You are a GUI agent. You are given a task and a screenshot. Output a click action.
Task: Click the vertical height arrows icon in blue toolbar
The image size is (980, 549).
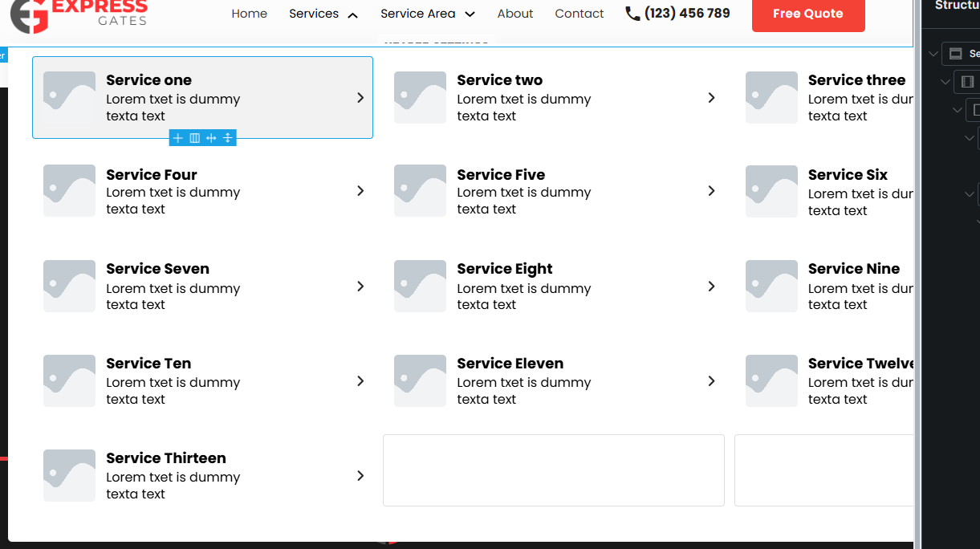tap(227, 138)
